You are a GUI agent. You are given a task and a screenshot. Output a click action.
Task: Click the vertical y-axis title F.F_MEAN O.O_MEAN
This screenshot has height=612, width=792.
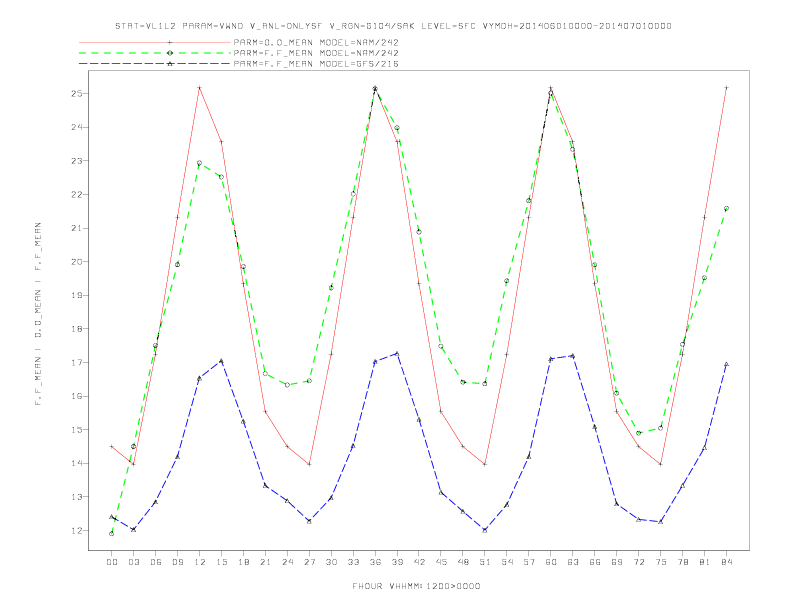click(x=38, y=314)
